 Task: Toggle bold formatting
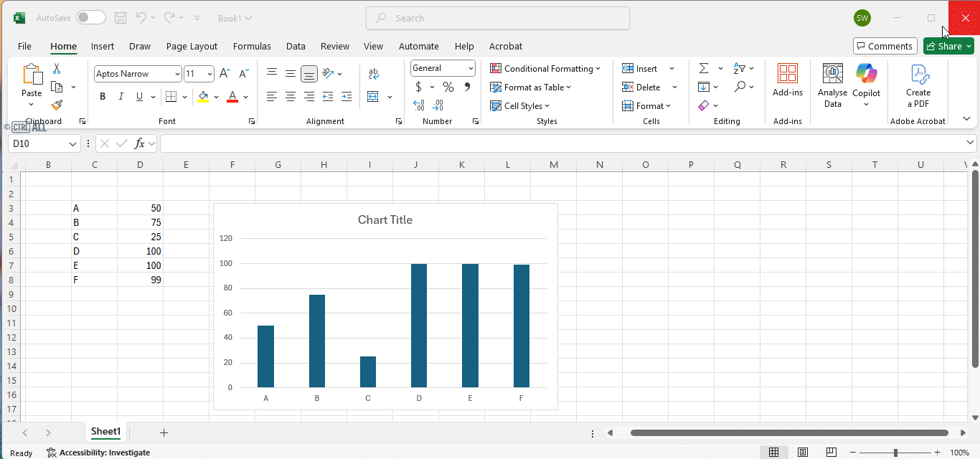point(102,95)
